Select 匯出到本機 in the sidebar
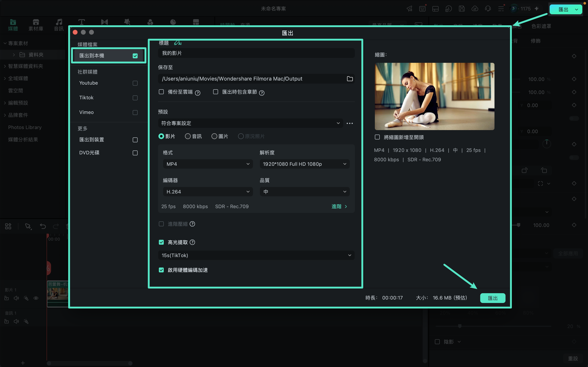This screenshot has height=367, width=588. (x=109, y=56)
